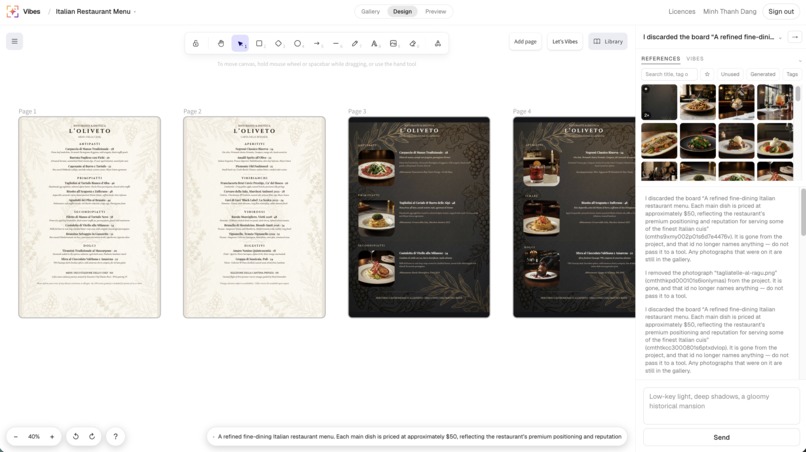Select the Ellipse shape tool
Screen dimensions: 806x452
coord(298,44)
